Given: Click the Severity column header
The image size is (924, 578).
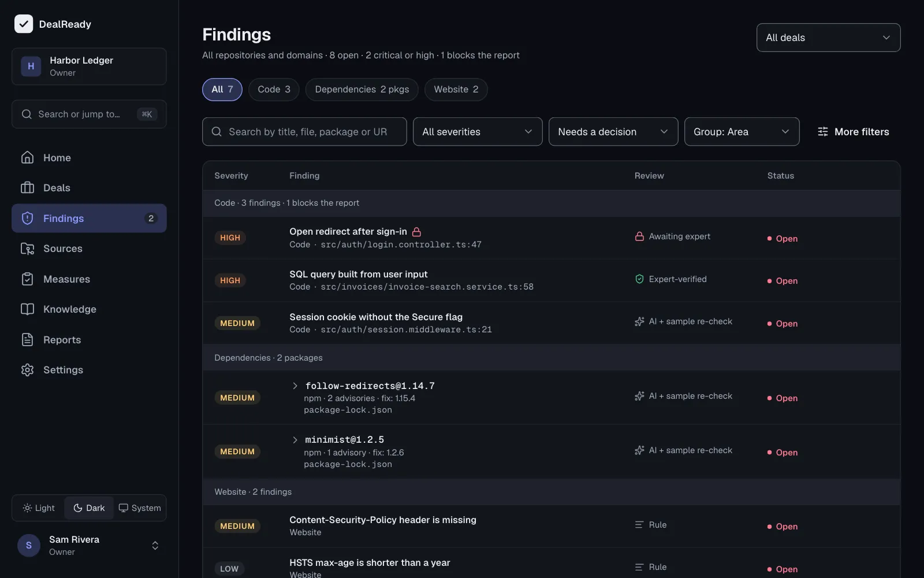Looking at the screenshot, I should coord(231,176).
